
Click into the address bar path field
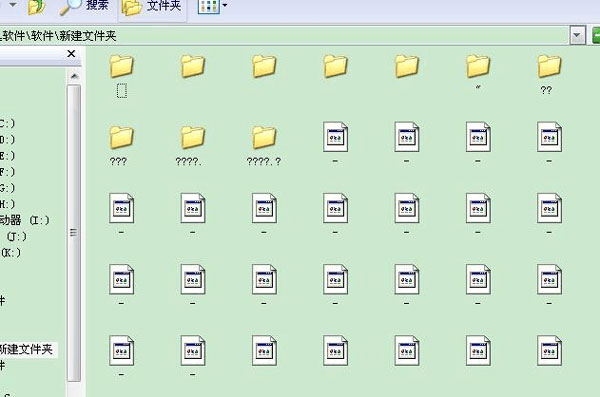click(x=284, y=36)
